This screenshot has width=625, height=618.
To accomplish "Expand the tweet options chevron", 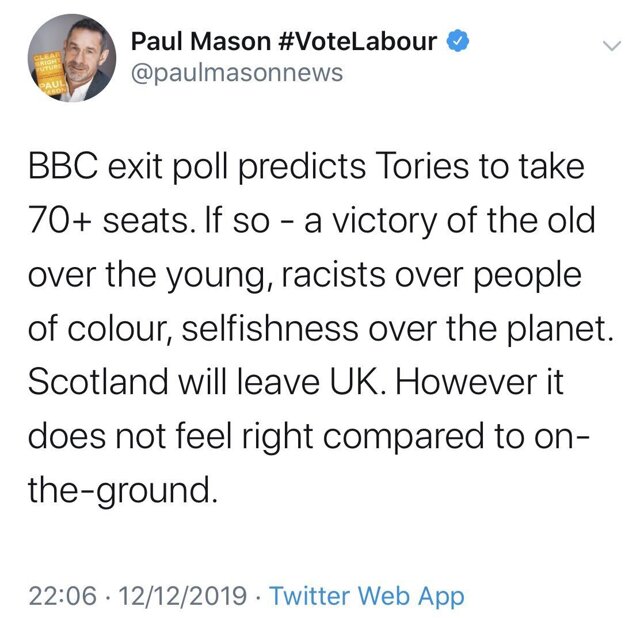I will point(611,45).
